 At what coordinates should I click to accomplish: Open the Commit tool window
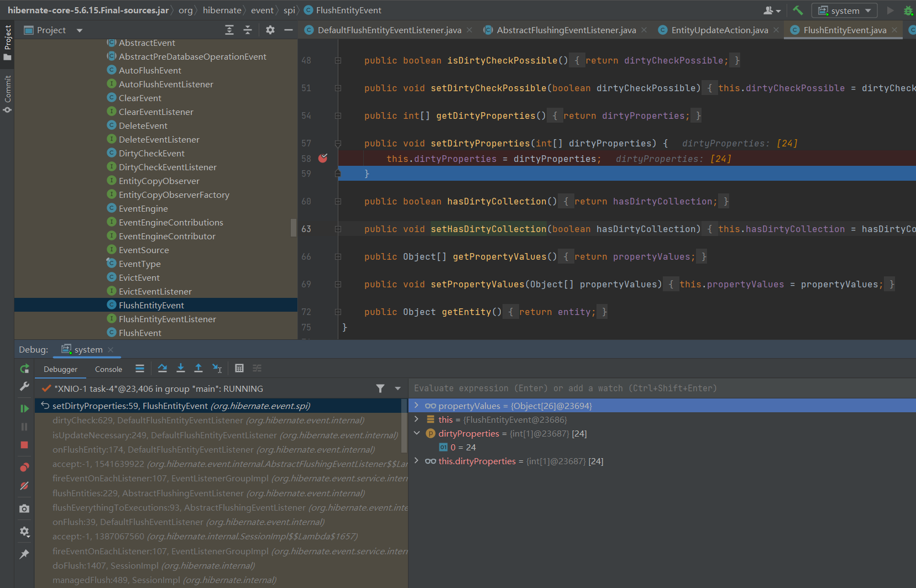(7, 94)
